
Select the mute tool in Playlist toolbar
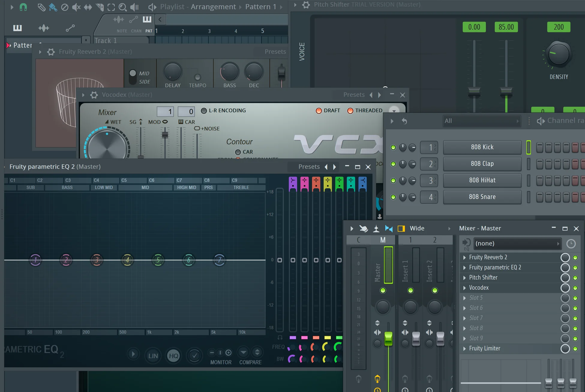pos(76,7)
